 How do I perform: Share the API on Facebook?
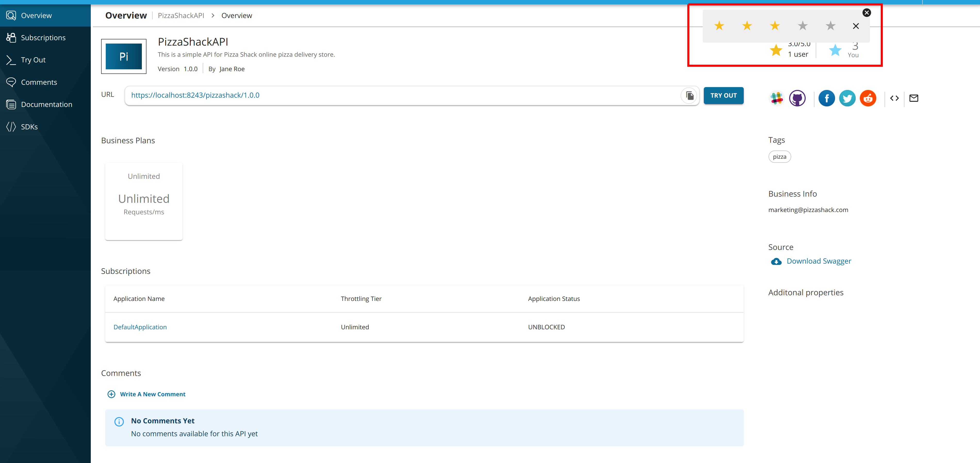[826, 98]
